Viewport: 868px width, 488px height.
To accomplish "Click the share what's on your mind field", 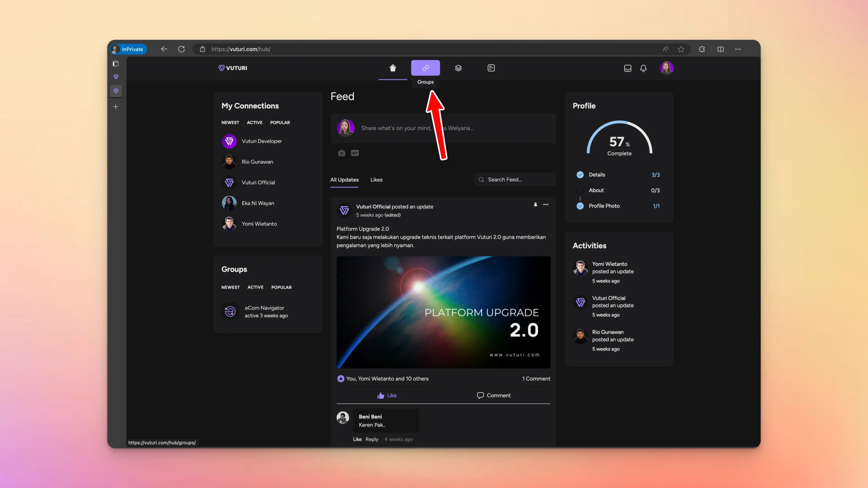I will [443, 128].
